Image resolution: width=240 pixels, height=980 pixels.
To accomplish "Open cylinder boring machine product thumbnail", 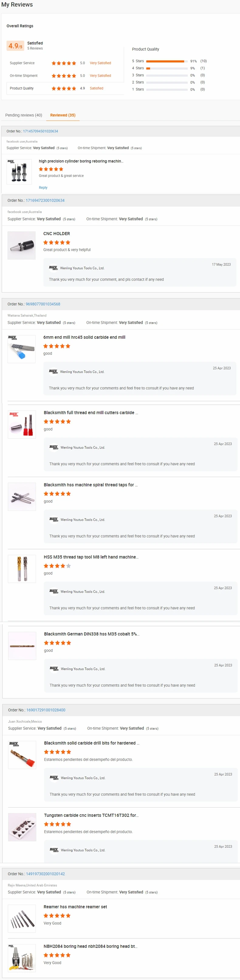I will click(x=19, y=172).
